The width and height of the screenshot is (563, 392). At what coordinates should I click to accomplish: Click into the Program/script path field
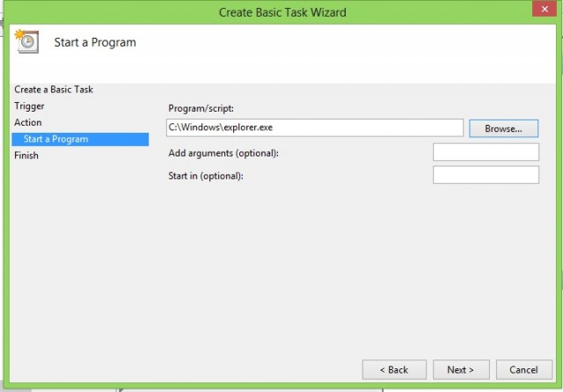(x=315, y=127)
